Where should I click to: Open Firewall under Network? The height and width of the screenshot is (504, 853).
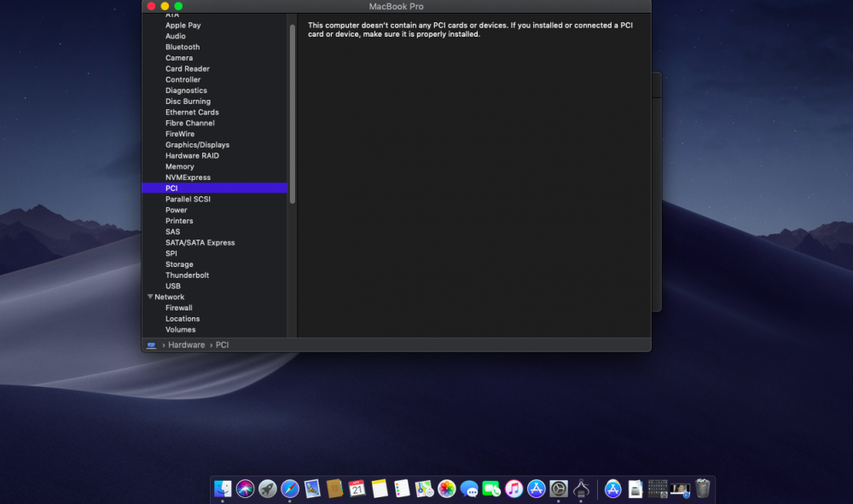pyautogui.click(x=178, y=308)
